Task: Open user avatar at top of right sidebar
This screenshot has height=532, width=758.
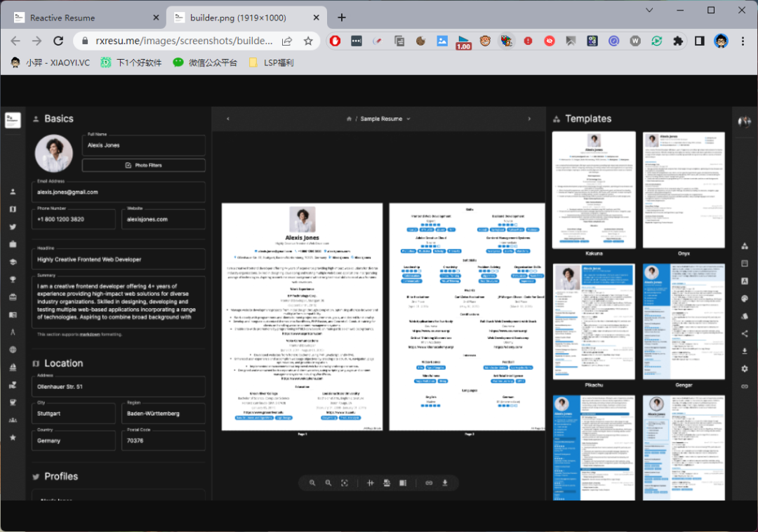Action: click(x=745, y=121)
